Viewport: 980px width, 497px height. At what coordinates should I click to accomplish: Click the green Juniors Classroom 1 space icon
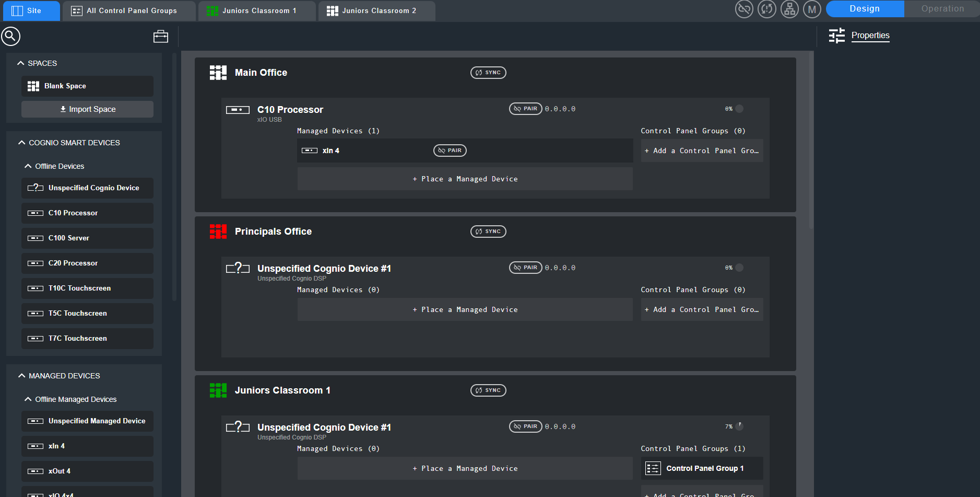click(x=218, y=390)
